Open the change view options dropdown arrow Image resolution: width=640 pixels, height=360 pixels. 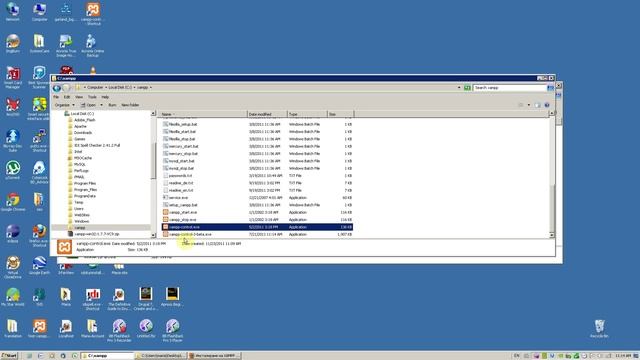click(529, 105)
